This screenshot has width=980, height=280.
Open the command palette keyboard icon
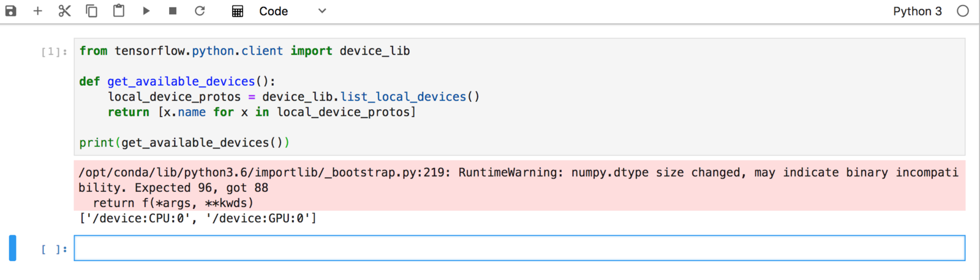coord(238,11)
